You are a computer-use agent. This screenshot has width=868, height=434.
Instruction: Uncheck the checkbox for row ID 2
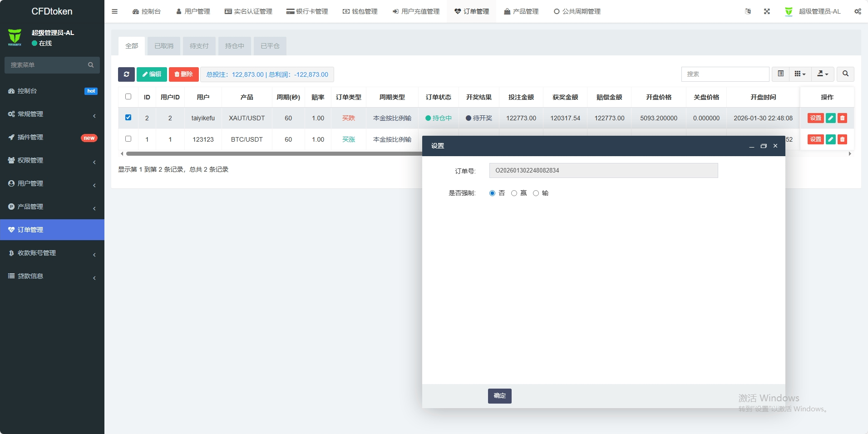(x=128, y=118)
